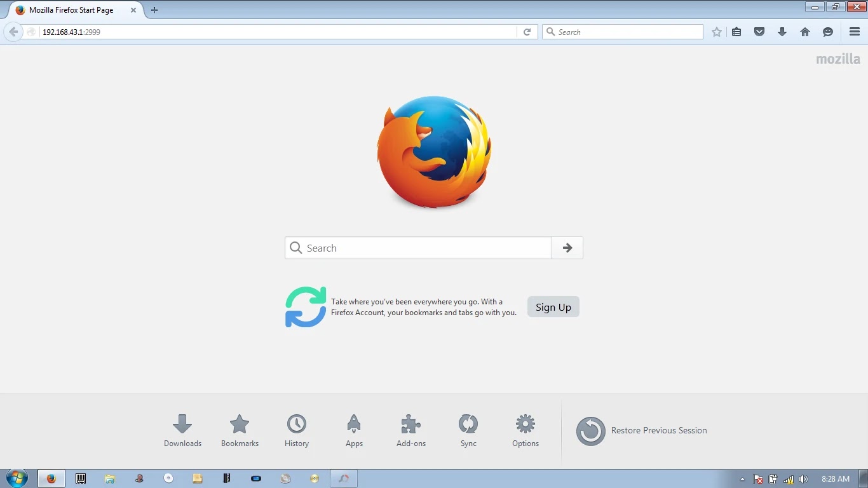This screenshot has width=868, height=488.
Task: Open Sync from the bottom launcher
Action: (468, 431)
